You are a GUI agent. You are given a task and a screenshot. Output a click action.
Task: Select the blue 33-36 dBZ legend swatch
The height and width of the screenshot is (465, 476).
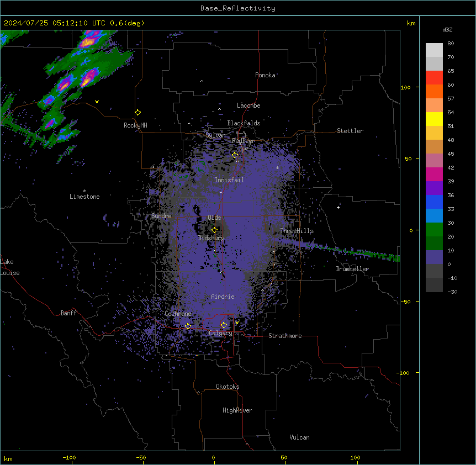click(434, 202)
